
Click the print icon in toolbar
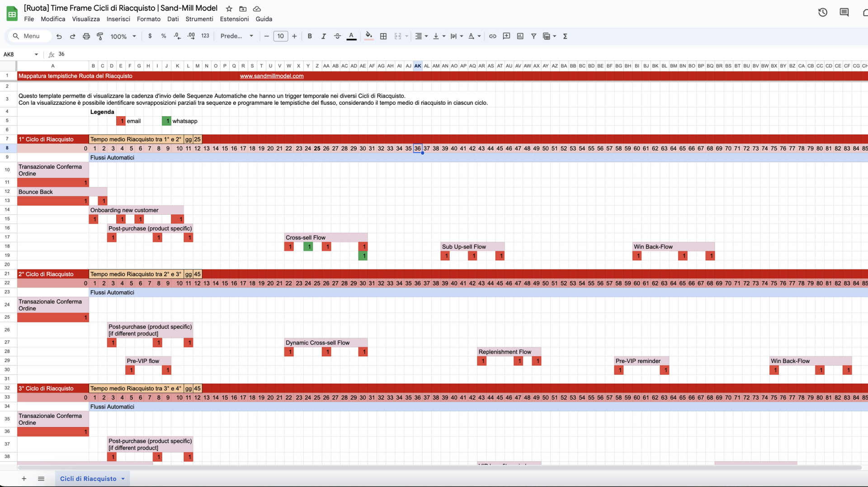coord(86,36)
